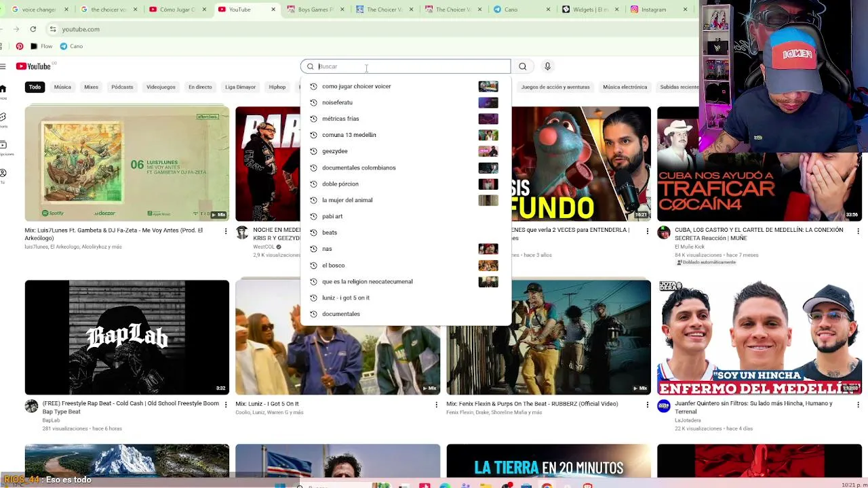Image resolution: width=868 pixels, height=488 pixels.
Task: Filter feed by Música electrónica chip
Action: 625,87
